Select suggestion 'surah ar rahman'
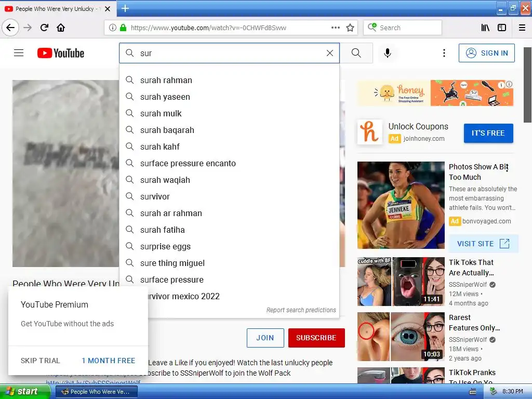This screenshot has width=532, height=399. [229, 213]
